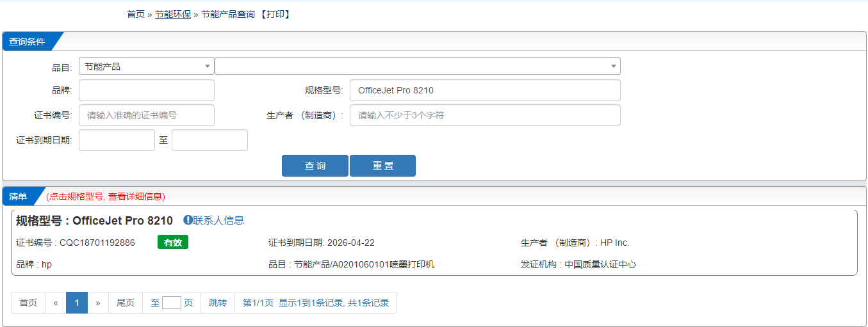This screenshot has width=868, height=327.
Task: Open the 首页 breadcrumb link
Action: 136,14
